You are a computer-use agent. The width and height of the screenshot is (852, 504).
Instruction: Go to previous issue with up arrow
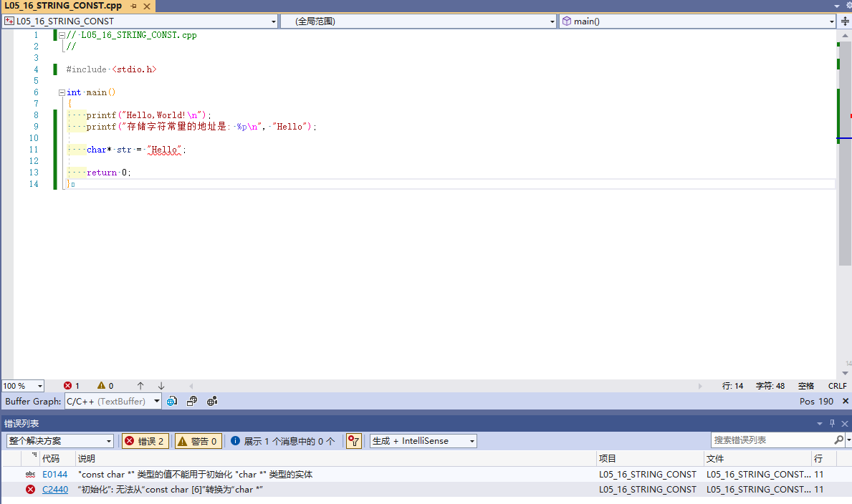(x=140, y=386)
